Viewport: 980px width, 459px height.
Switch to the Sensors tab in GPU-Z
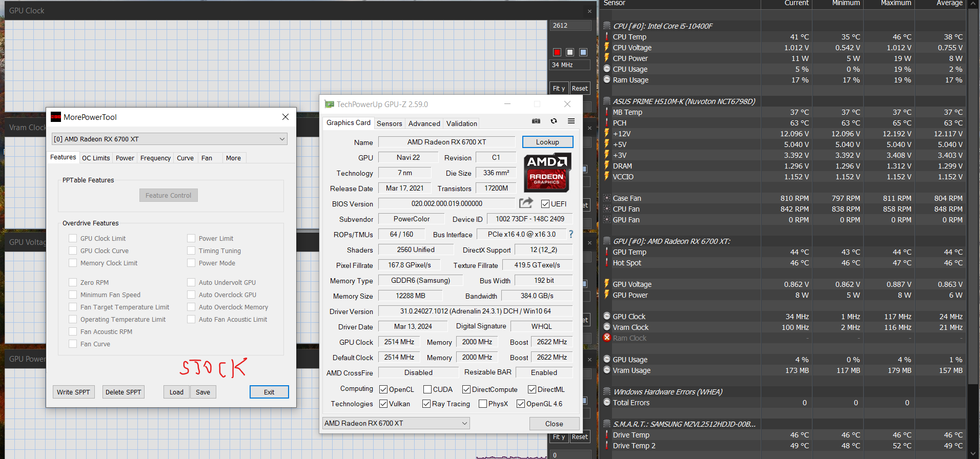(x=390, y=123)
